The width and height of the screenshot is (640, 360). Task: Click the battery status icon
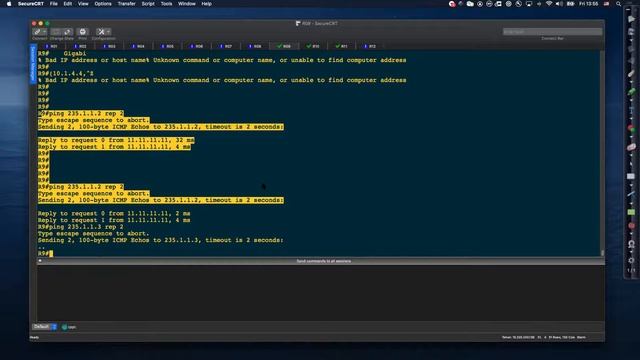(571, 4)
